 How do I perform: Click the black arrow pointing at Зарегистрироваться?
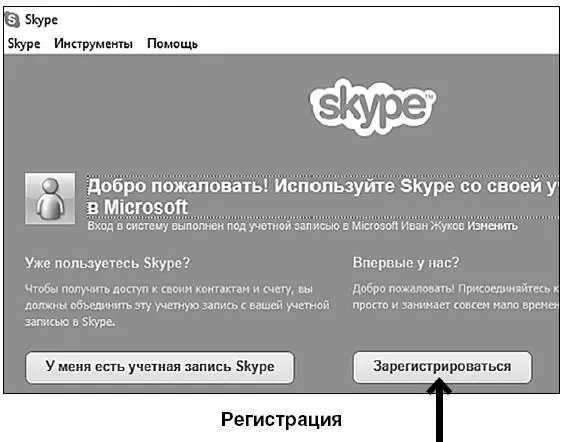439,411
